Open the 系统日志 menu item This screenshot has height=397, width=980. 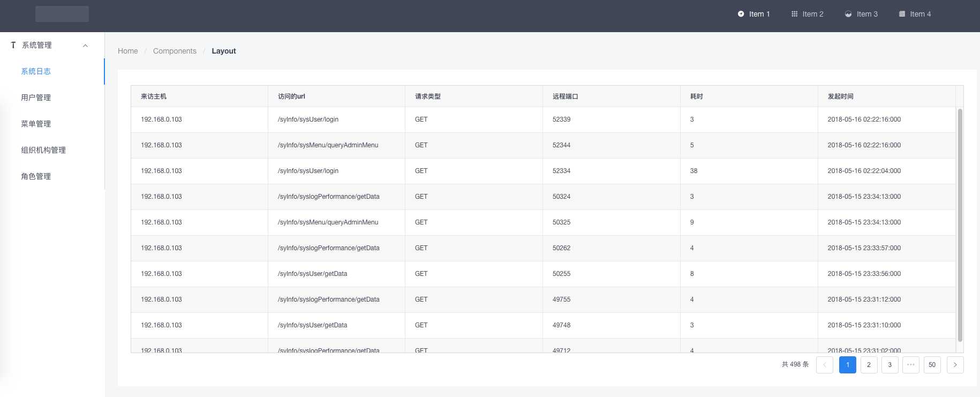click(52, 71)
